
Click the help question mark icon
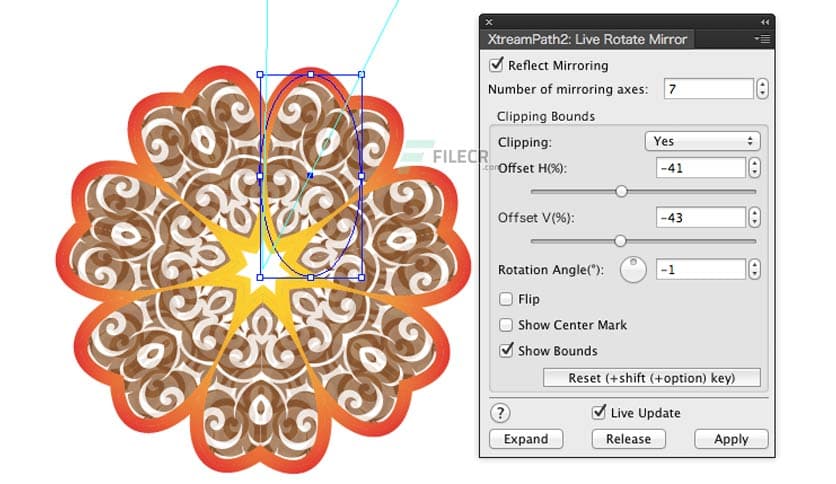point(501,413)
